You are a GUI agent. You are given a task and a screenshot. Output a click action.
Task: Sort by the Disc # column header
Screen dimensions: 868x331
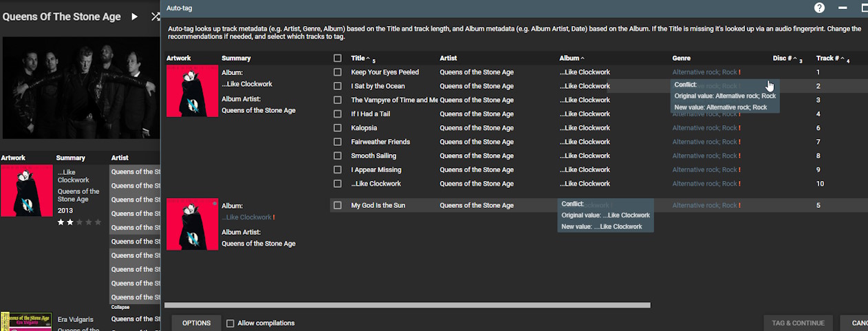point(782,58)
